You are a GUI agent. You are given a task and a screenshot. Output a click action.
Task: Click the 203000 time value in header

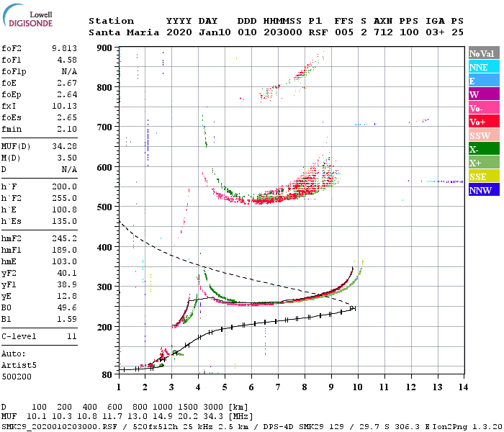[x=283, y=32]
